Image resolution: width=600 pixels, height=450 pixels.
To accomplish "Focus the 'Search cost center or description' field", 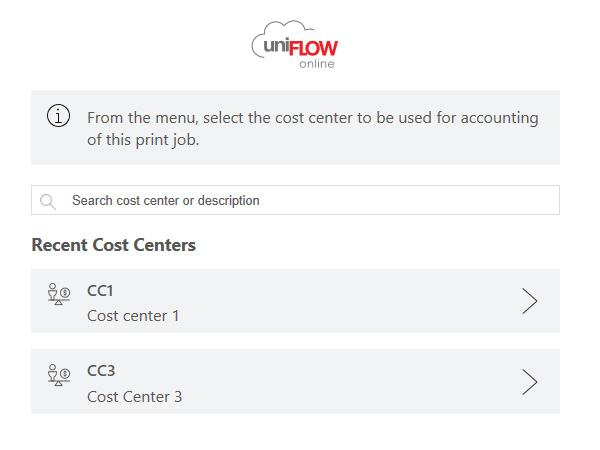I will (x=295, y=200).
